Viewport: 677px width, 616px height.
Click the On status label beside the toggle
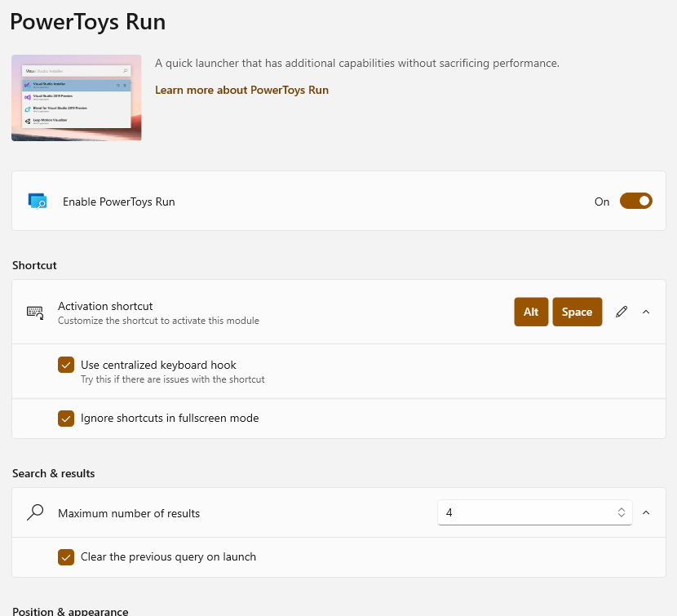[x=602, y=202]
